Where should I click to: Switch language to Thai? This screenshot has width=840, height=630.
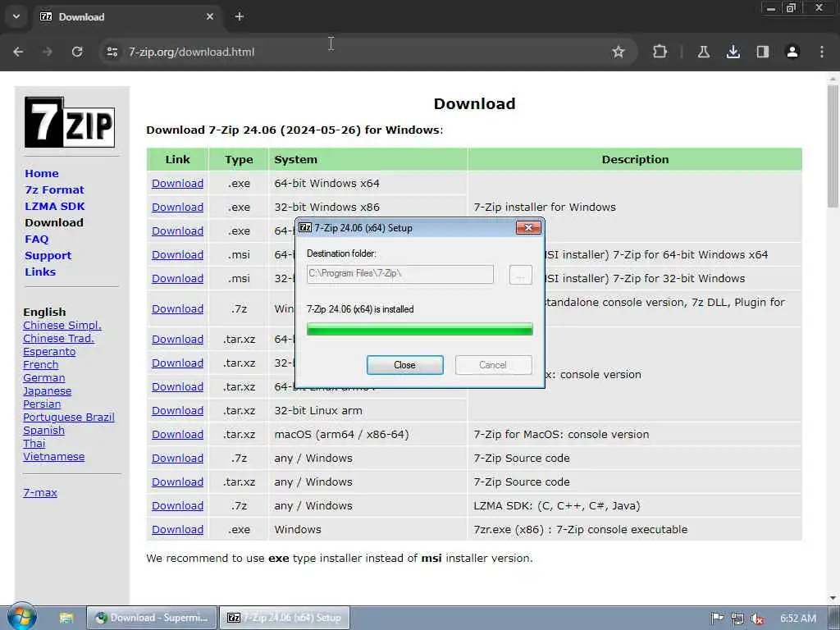(x=34, y=444)
